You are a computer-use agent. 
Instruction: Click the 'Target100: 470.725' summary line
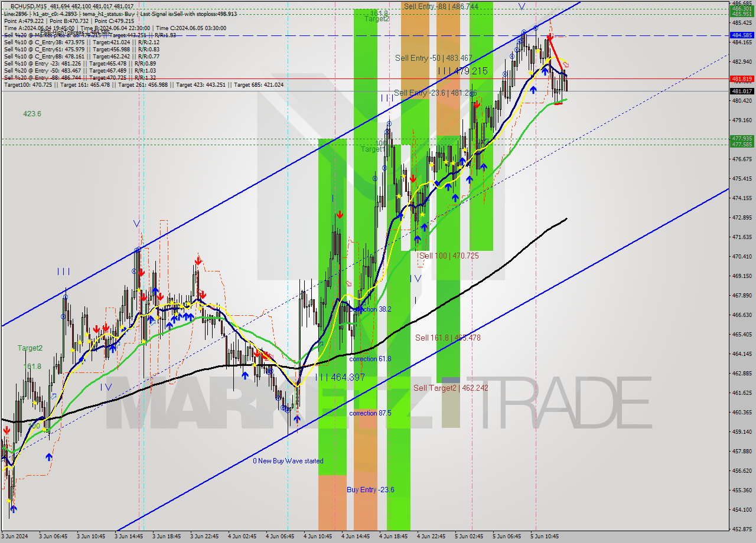tap(144, 85)
